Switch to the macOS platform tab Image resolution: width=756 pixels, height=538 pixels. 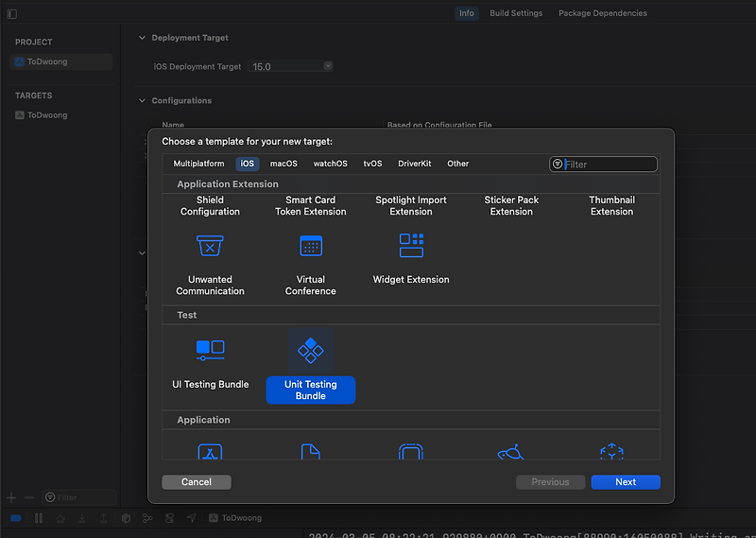click(283, 164)
